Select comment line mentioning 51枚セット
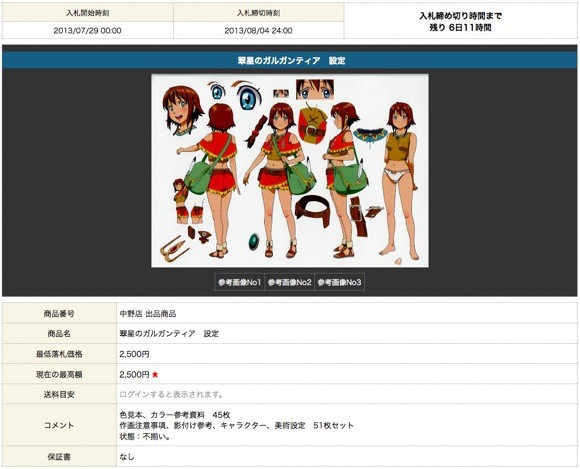 tap(236, 425)
